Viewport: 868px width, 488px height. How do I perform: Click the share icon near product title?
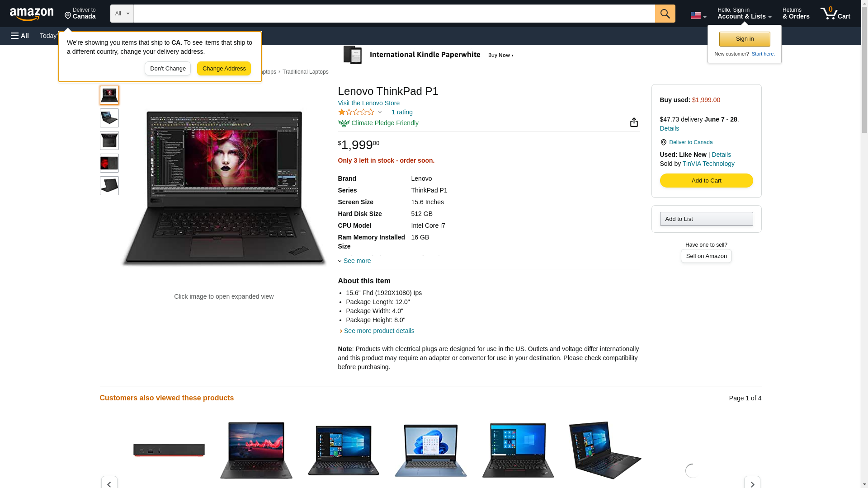[x=634, y=122]
